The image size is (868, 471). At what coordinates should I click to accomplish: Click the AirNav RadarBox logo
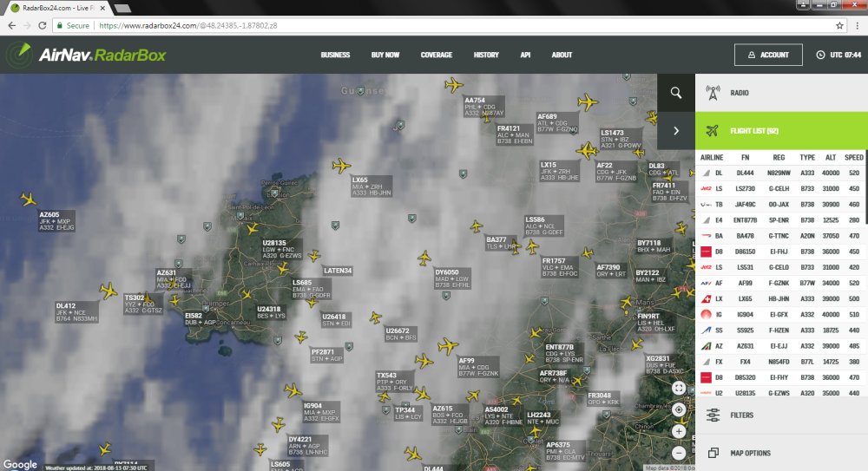coord(86,55)
